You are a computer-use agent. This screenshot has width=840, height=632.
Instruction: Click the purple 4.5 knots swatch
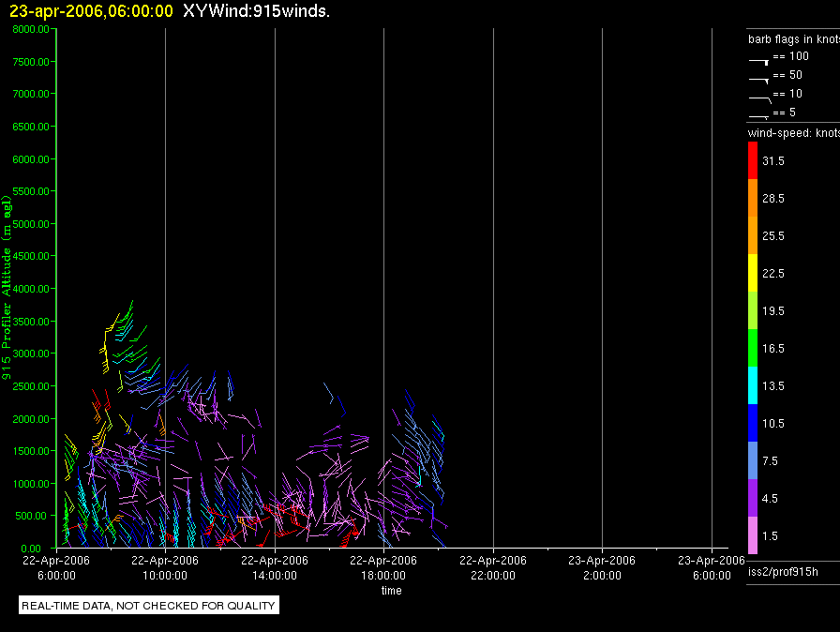[x=752, y=498]
